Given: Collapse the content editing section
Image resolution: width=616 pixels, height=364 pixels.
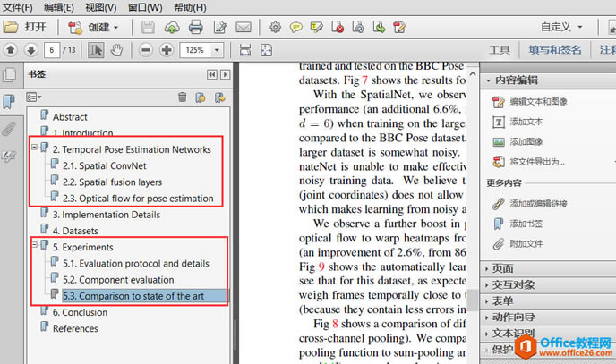Looking at the screenshot, I should tap(488, 80).
